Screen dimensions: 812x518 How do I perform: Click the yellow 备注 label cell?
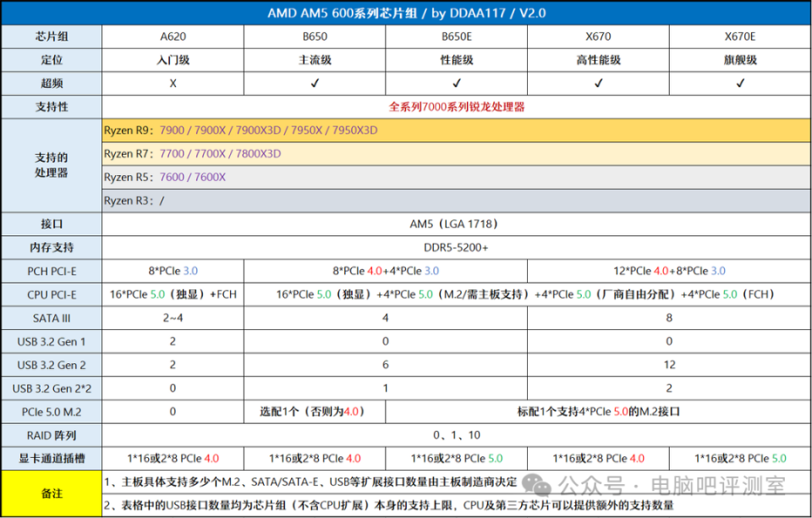(52, 493)
